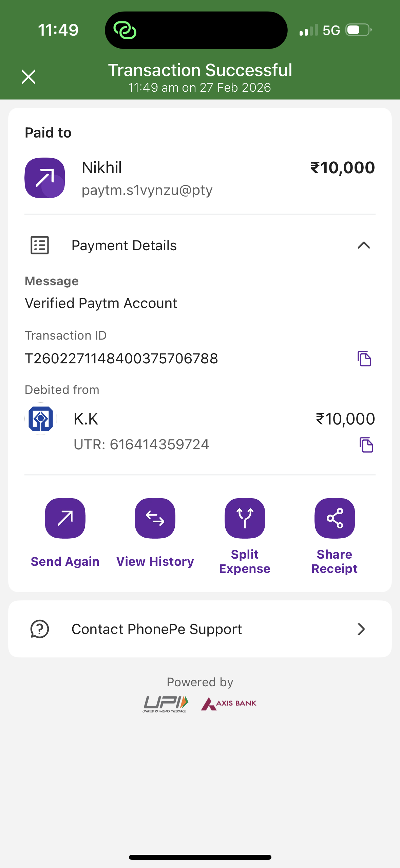Viewport: 400px width, 868px height.
Task: Open Contact PhonePe Support chevron
Action: (x=361, y=629)
